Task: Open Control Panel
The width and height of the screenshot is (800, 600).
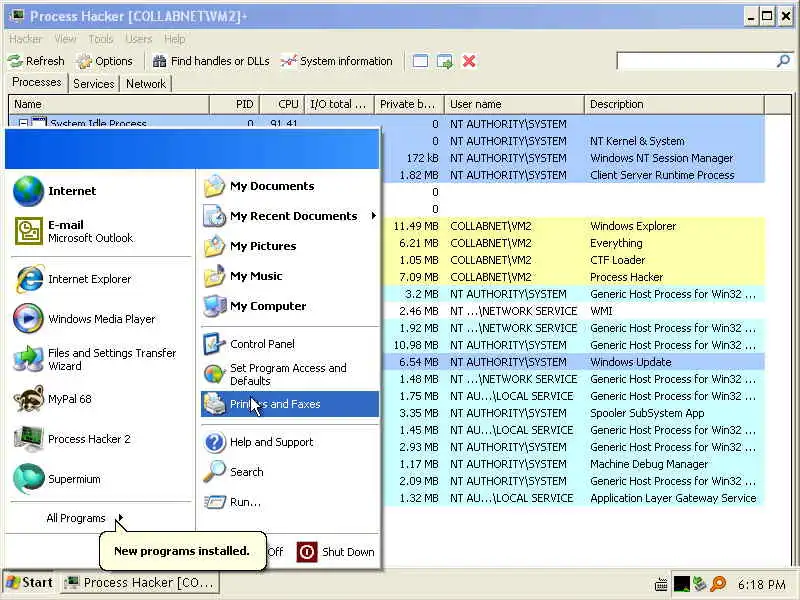Action: (x=249, y=344)
